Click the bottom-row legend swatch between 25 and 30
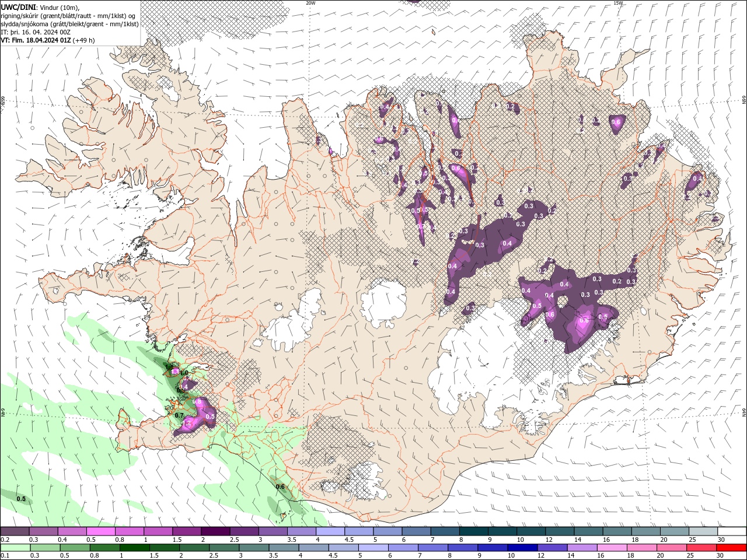 click(x=701, y=548)
